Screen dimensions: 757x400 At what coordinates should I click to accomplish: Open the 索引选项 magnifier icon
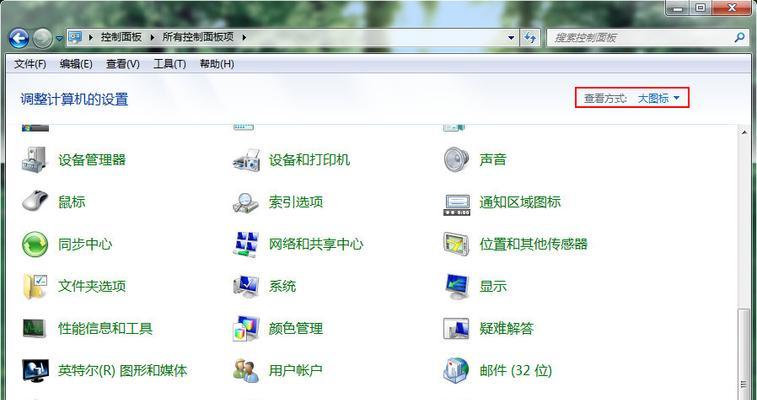pyautogui.click(x=246, y=202)
